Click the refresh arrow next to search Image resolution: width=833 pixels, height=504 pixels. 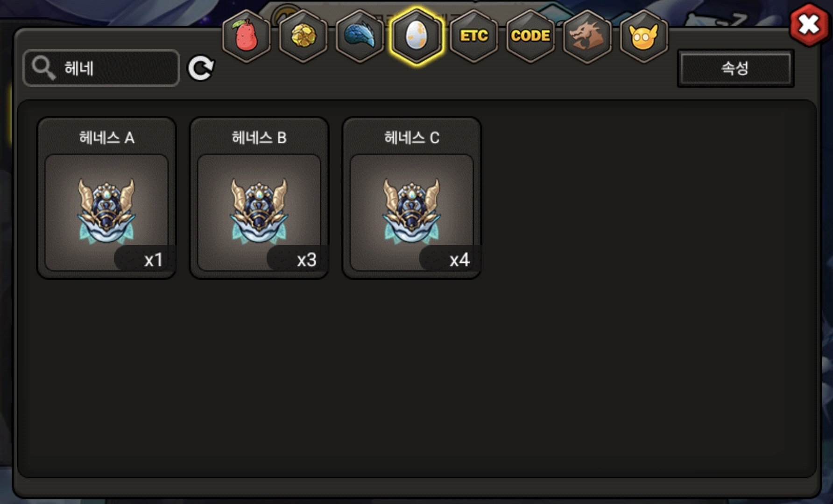pos(201,68)
